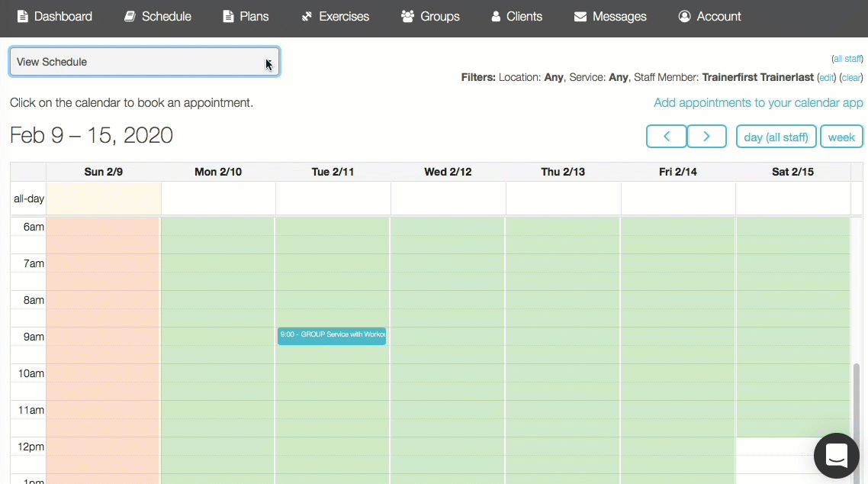This screenshot has width=868, height=484.
Task: Click the 12pm time label
Action: coord(31,447)
